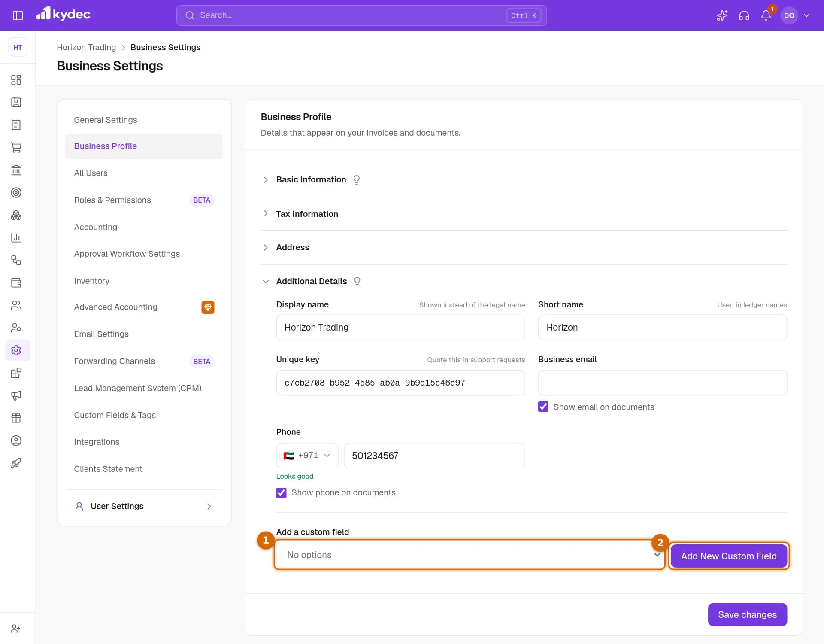Image resolution: width=824 pixels, height=644 pixels.
Task: Click the lightbulb hint next to Additional Details
Action: 357,281
